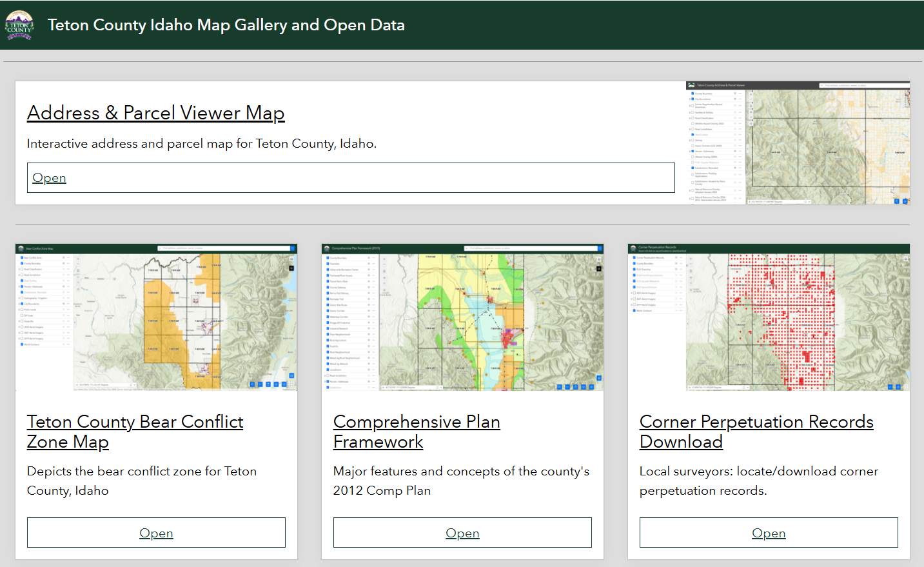924x567 pixels.
Task: Click Open under Corner Perpetuation Records Download
Action: [769, 533]
